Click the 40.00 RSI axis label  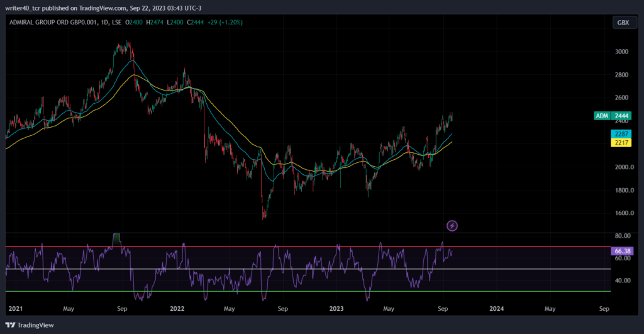point(623,281)
